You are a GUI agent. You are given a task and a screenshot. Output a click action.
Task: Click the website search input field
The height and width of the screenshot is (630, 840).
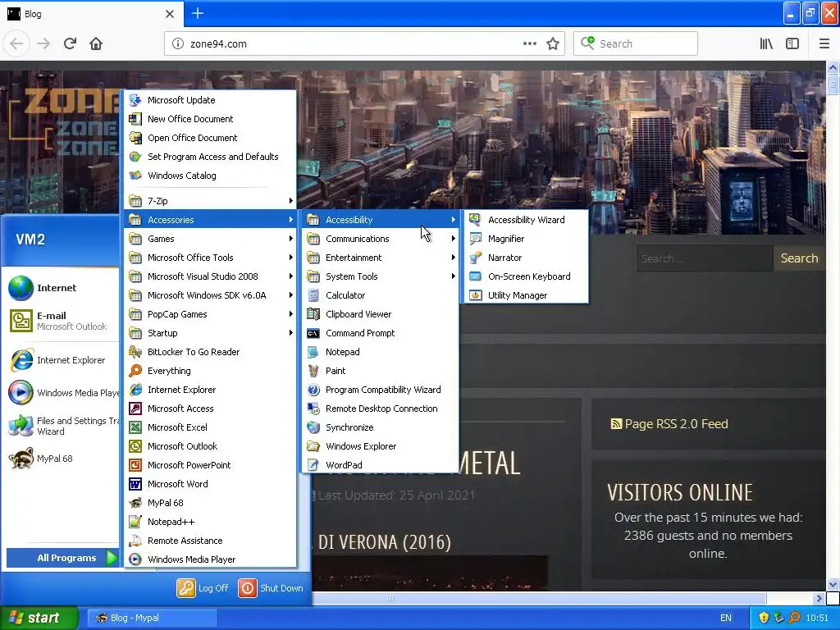pyautogui.click(x=705, y=258)
